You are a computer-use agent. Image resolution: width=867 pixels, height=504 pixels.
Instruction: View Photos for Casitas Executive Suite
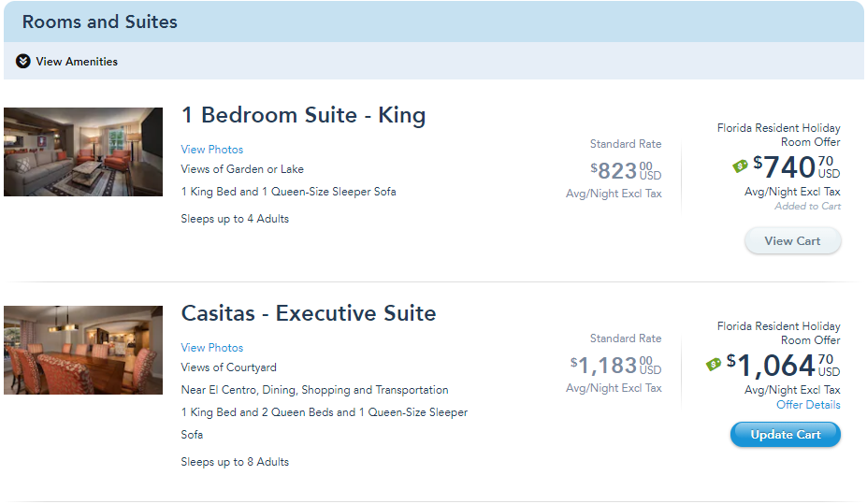click(211, 348)
